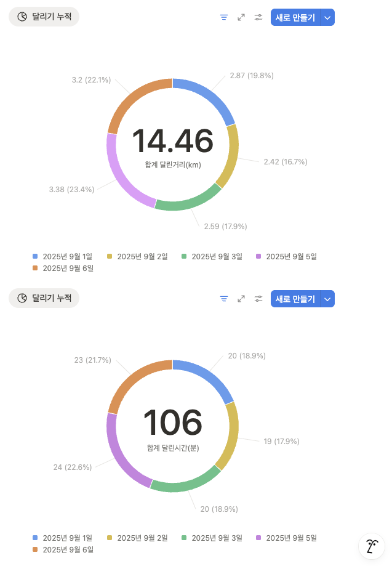Open full-screen arrows icon on running time chart

(x=241, y=299)
